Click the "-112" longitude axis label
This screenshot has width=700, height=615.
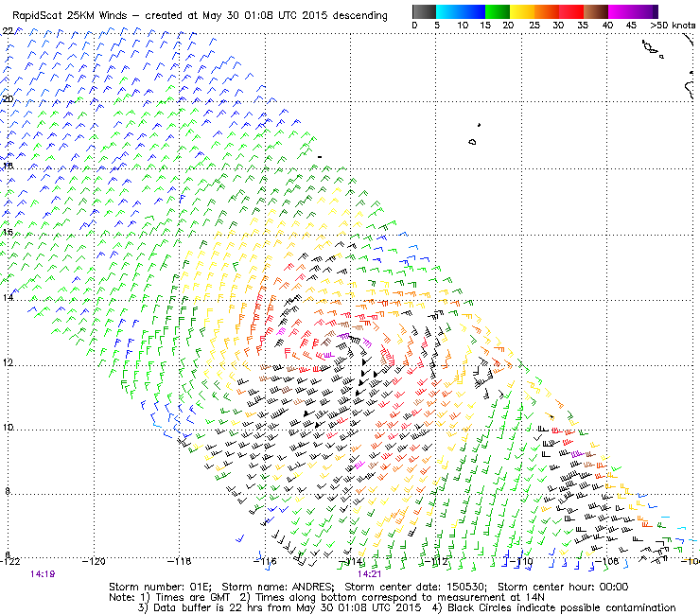(436, 561)
